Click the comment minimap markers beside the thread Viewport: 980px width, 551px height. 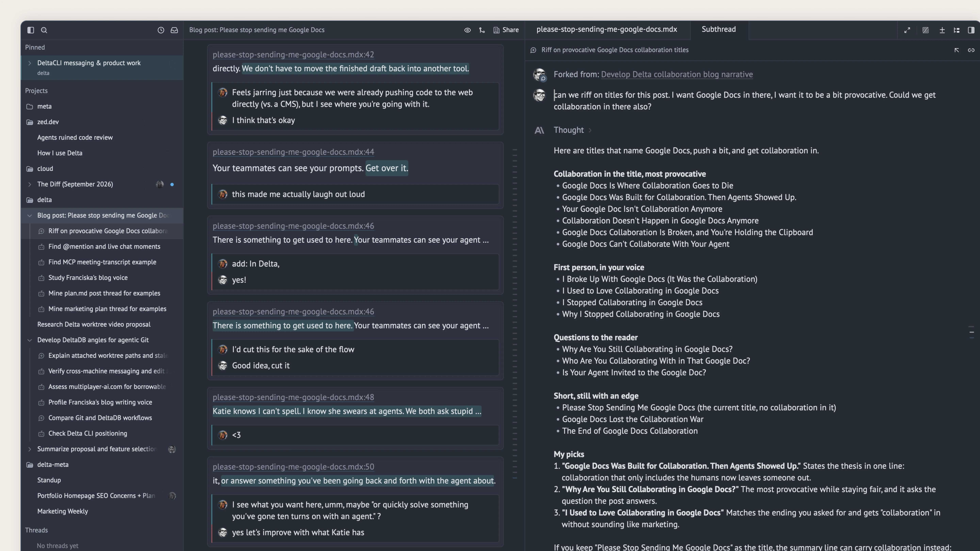[515, 314]
